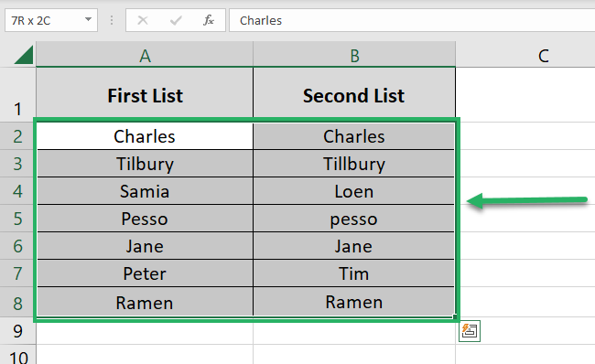This screenshot has height=364, width=595.
Task: Select row 9 header
Action: [x=17, y=331]
